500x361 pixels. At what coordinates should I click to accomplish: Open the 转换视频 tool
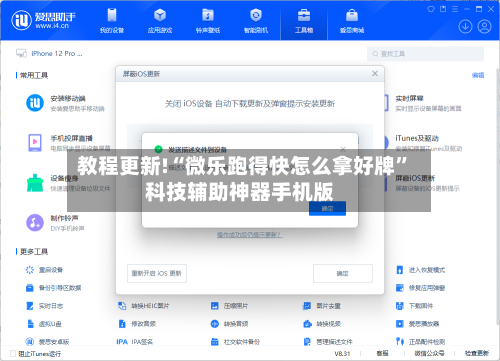coord(322,324)
